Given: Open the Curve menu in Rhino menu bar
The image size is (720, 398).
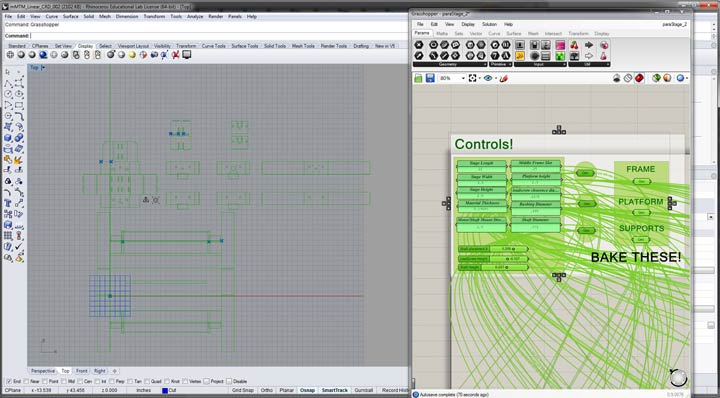Looking at the screenshot, I should pos(51,17).
